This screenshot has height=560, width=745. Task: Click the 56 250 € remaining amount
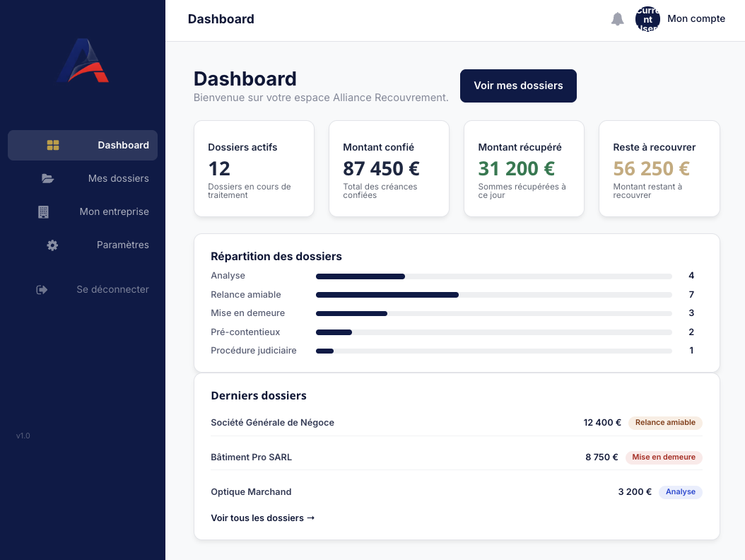pos(652,169)
